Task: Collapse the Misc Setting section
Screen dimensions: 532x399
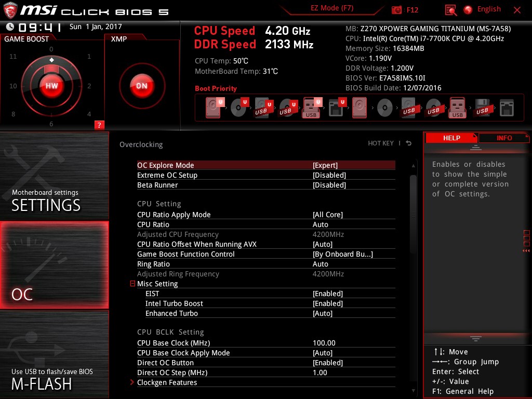Action: (133, 284)
